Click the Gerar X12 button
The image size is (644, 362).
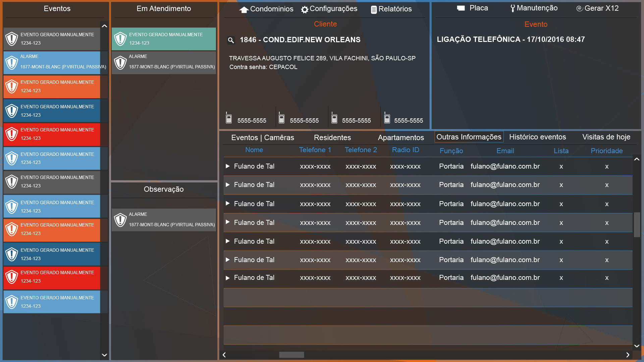tap(597, 8)
